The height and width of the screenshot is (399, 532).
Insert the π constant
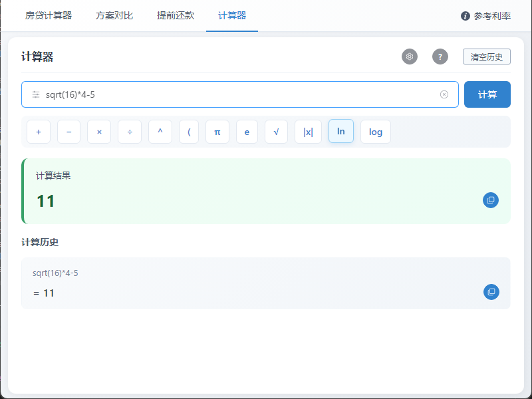coord(217,132)
